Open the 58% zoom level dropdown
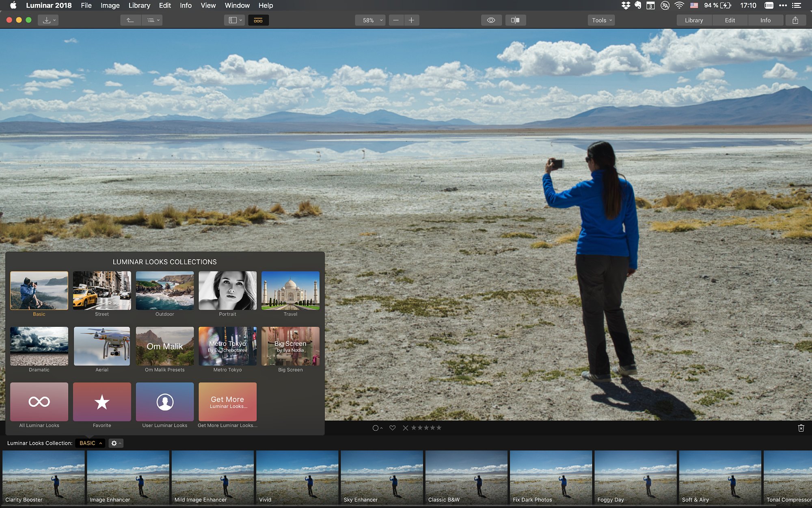Viewport: 812px width, 508px height. pos(370,20)
